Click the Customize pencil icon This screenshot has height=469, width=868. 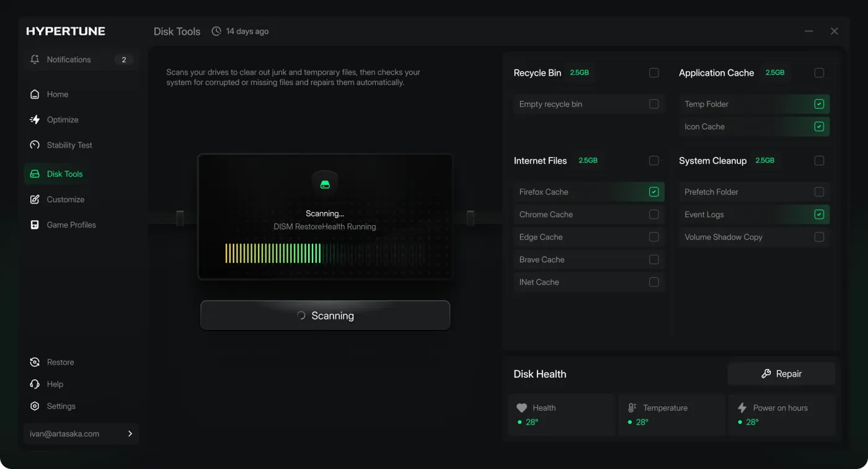tap(35, 200)
